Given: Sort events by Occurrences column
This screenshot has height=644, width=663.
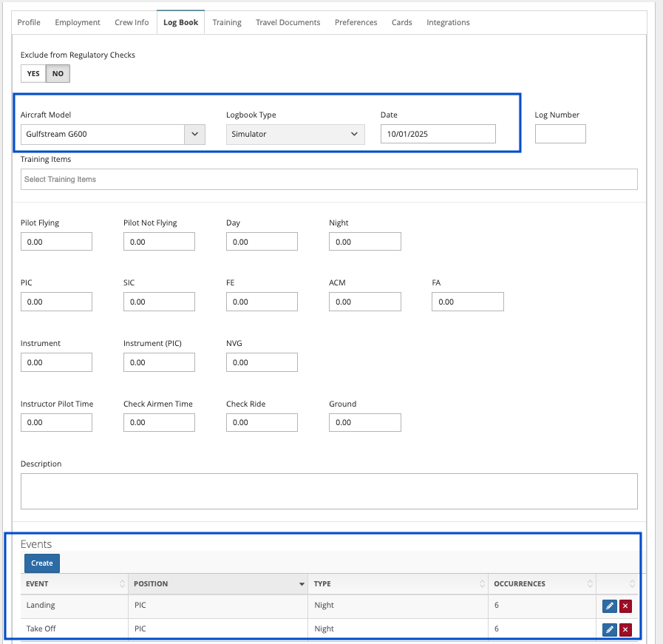Looking at the screenshot, I should (x=590, y=584).
